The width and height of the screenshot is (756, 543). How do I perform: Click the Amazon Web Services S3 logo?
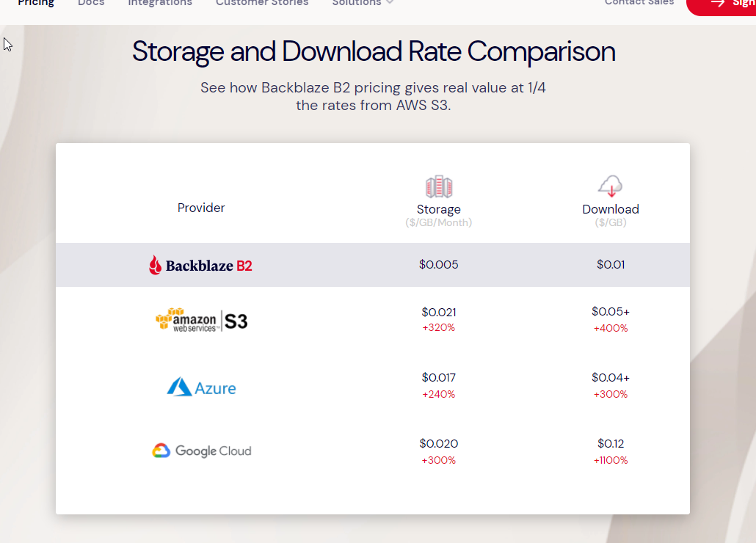[x=202, y=321]
